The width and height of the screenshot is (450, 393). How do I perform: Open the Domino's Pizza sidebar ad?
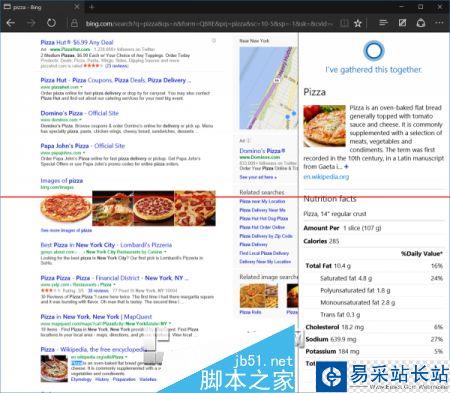(x=262, y=151)
